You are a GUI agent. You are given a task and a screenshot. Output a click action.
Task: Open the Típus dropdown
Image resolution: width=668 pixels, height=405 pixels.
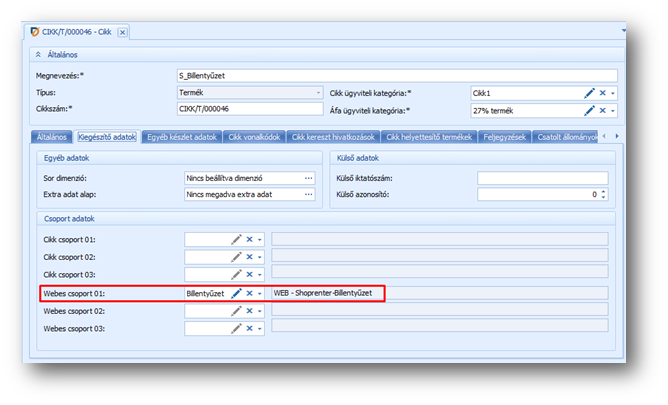pos(318,92)
